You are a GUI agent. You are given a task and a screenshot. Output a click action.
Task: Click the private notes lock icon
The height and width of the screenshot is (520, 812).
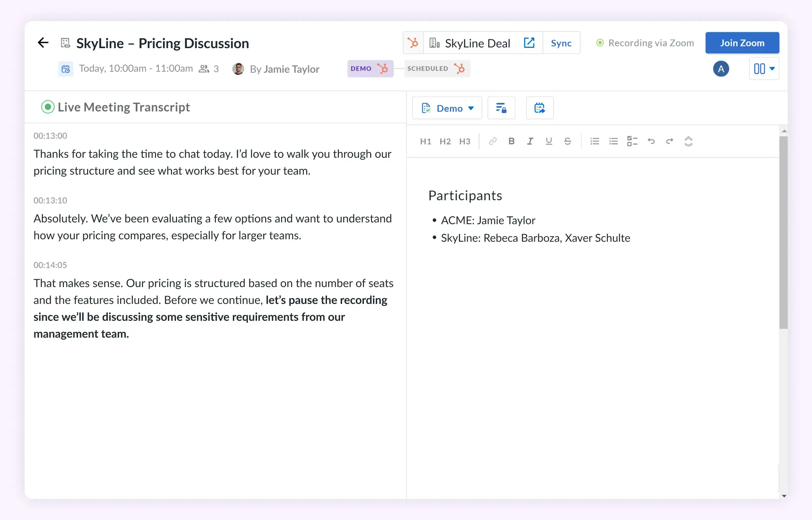click(501, 108)
